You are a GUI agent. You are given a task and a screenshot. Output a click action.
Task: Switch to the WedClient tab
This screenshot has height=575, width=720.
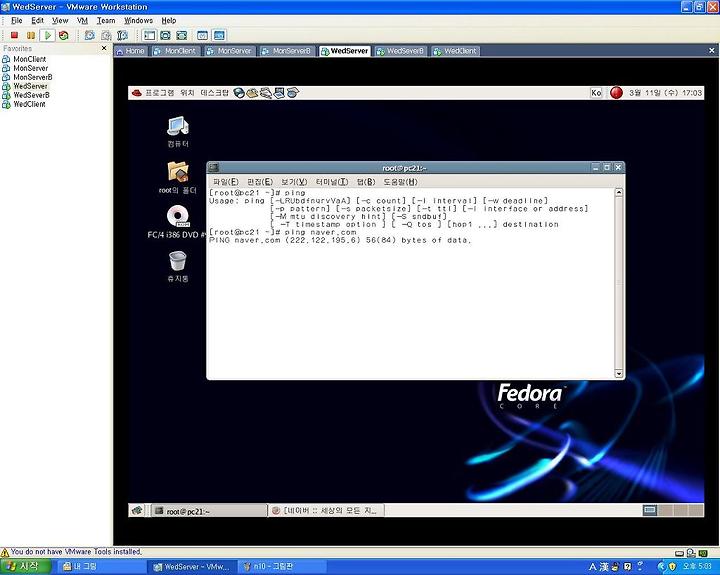[x=455, y=51]
